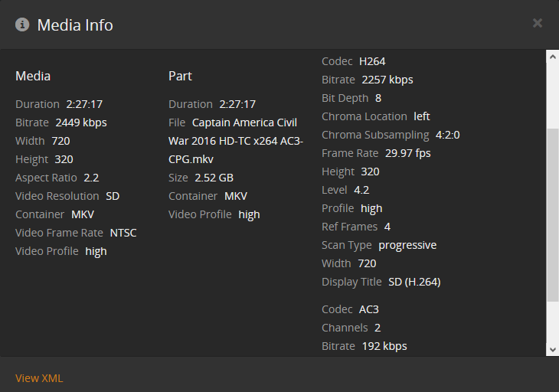Close the Media Info dialog
This screenshot has width=559, height=392.
tap(538, 23)
